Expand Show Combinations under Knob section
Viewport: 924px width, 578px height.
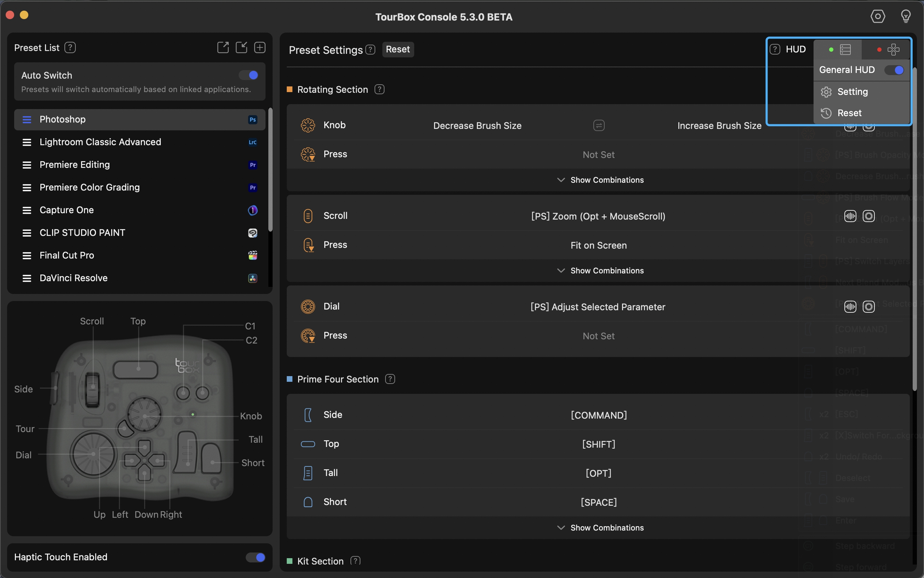point(598,180)
